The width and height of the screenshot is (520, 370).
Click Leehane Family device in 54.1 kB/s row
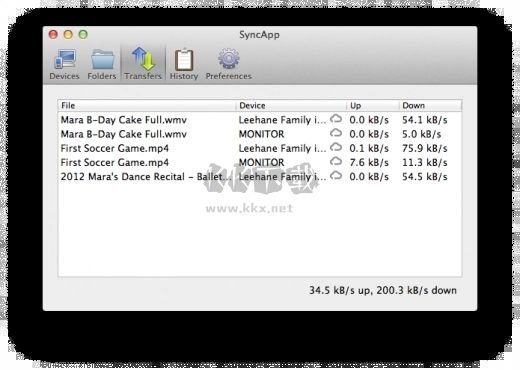[283, 120]
